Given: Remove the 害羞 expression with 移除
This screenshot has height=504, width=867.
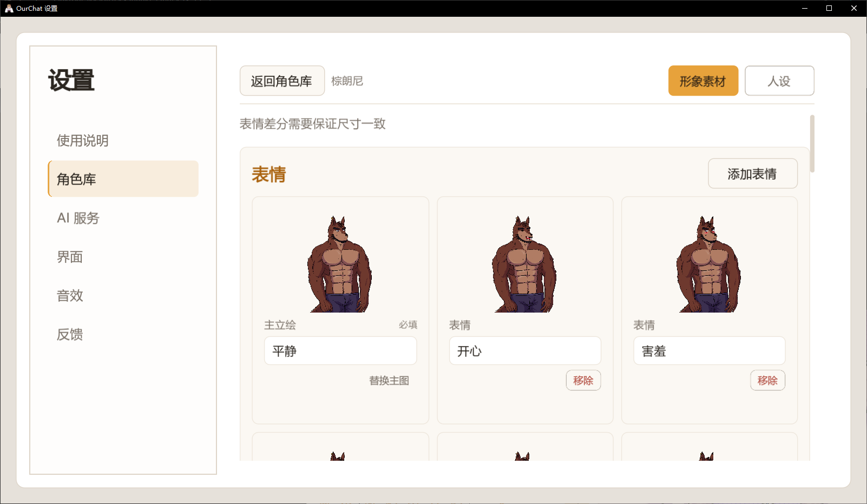Looking at the screenshot, I should pyautogui.click(x=767, y=380).
